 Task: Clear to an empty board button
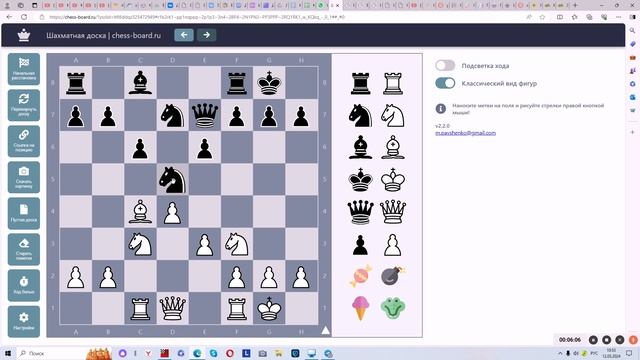coord(24,213)
